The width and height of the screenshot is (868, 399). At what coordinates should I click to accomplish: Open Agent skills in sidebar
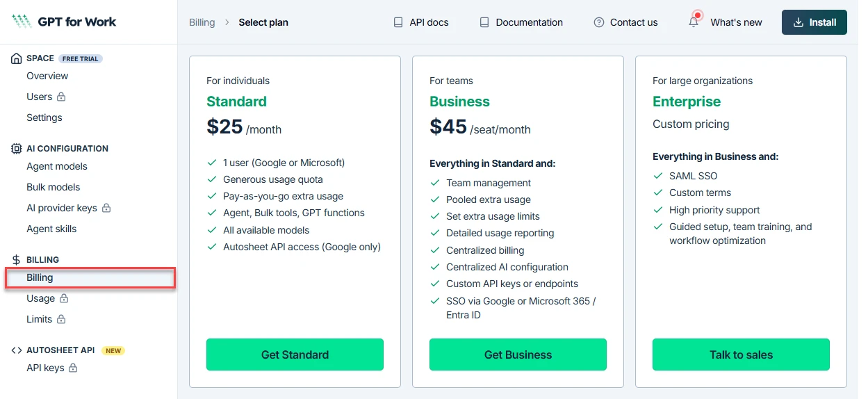51,229
